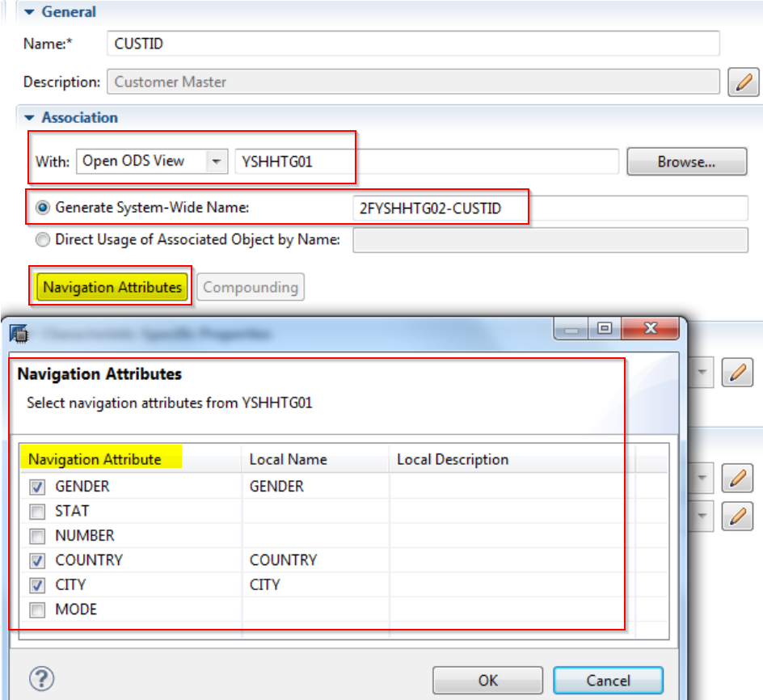Click the Local Name column header
Image resolution: width=763 pixels, height=700 pixels.
pos(315,460)
